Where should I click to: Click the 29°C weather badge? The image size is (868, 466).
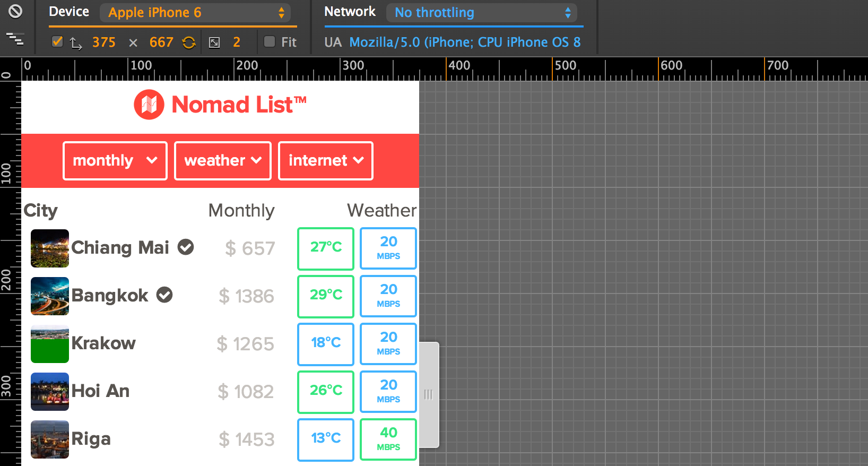tap(326, 296)
